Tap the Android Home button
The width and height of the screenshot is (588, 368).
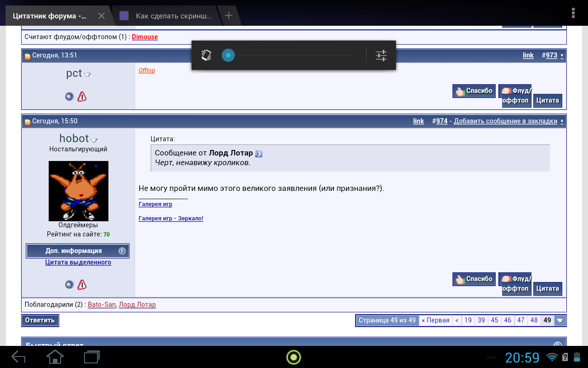(55, 356)
